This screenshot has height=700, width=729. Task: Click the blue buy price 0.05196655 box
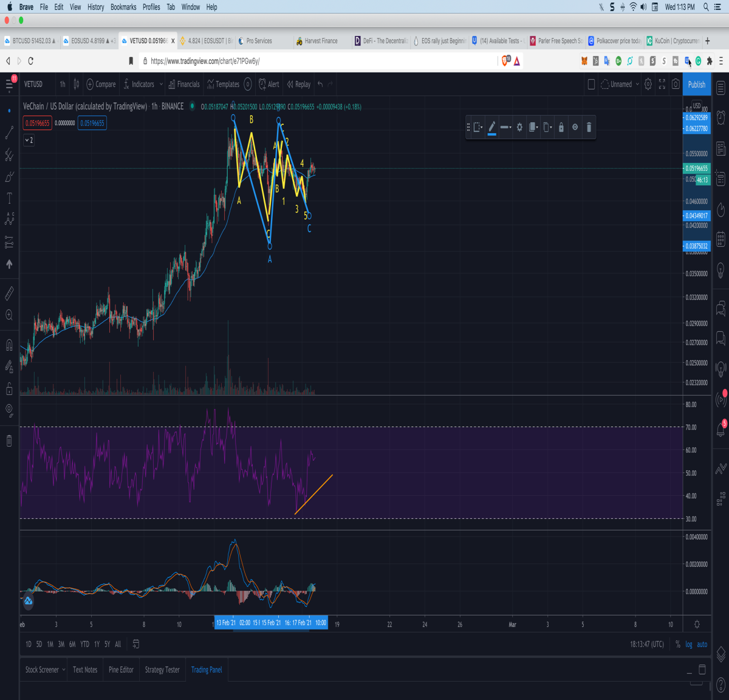[x=92, y=123]
